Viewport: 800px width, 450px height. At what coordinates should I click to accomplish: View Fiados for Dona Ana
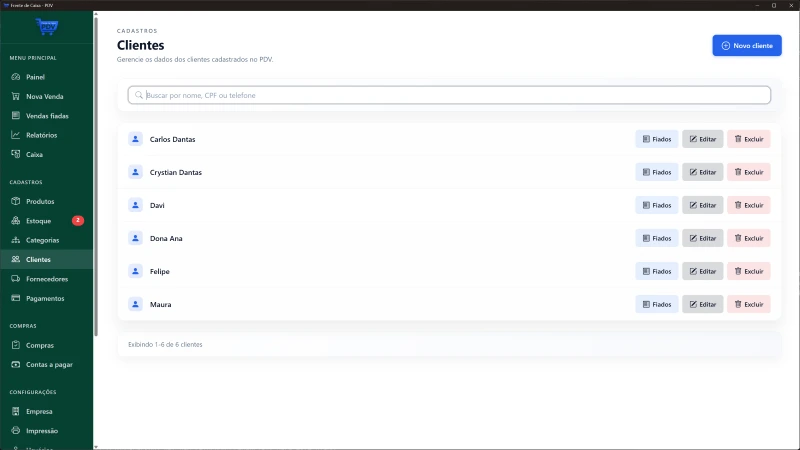[x=656, y=238]
